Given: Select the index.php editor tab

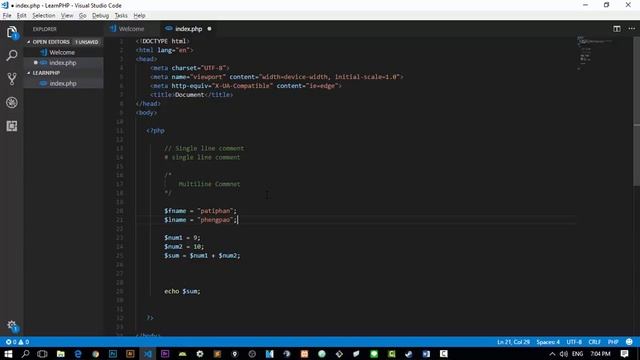Looking at the screenshot, I should click(189, 29).
